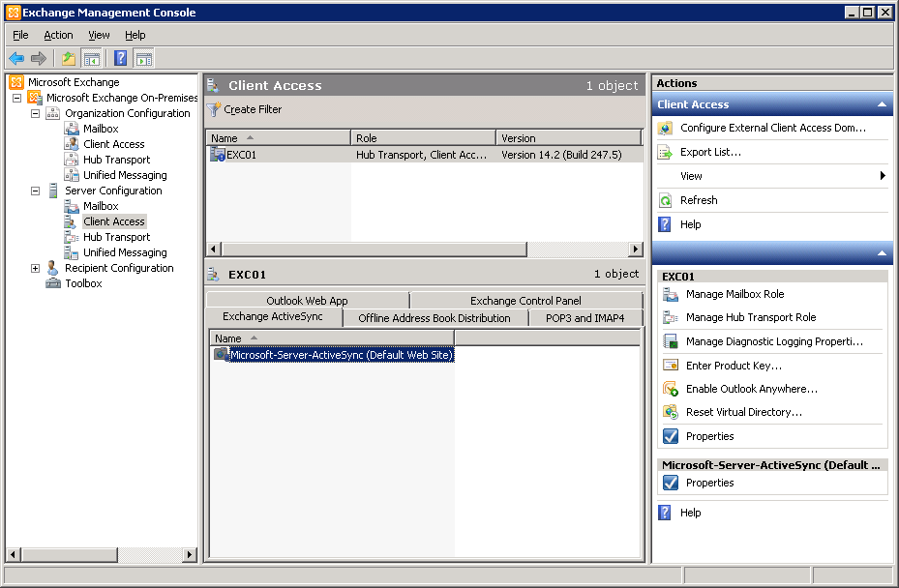This screenshot has width=899, height=588.
Task: Click the Toolbox icon in tree
Action: pyautogui.click(x=53, y=283)
